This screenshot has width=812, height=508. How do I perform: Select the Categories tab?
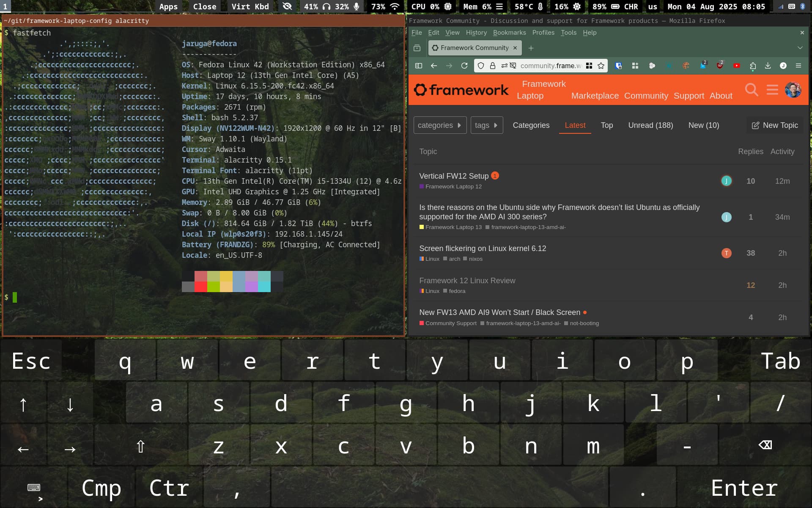pos(531,125)
